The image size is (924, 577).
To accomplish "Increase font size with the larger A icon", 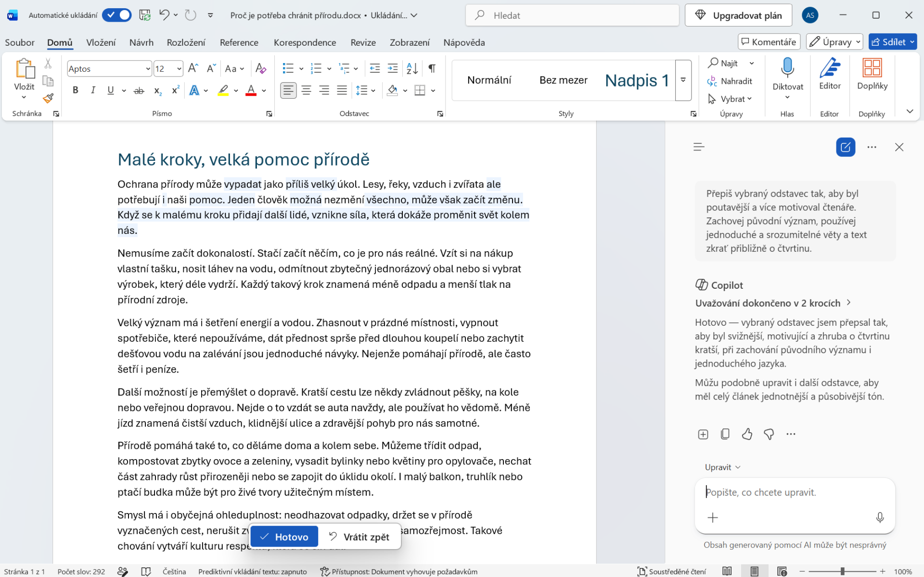I will (x=193, y=68).
